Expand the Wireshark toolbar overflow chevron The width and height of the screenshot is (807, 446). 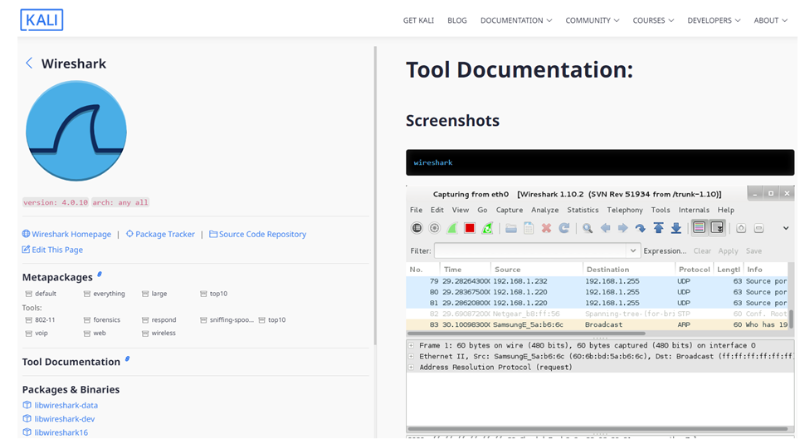786,228
